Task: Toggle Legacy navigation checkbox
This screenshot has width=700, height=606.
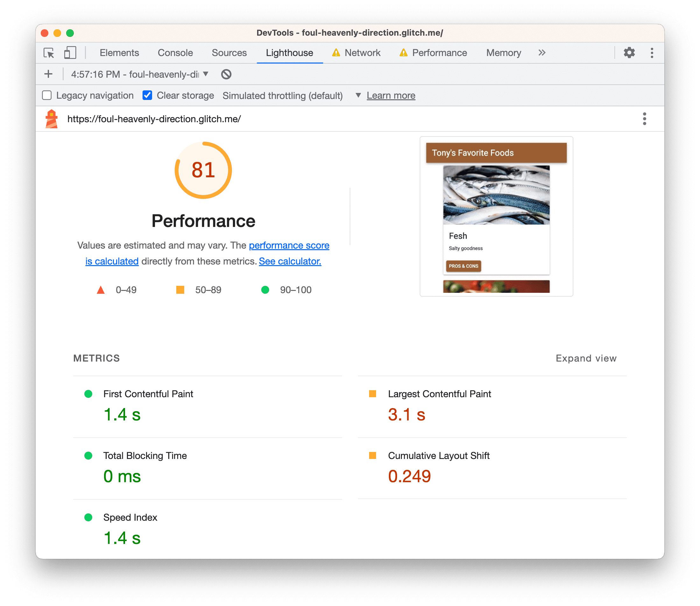Action: [48, 95]
